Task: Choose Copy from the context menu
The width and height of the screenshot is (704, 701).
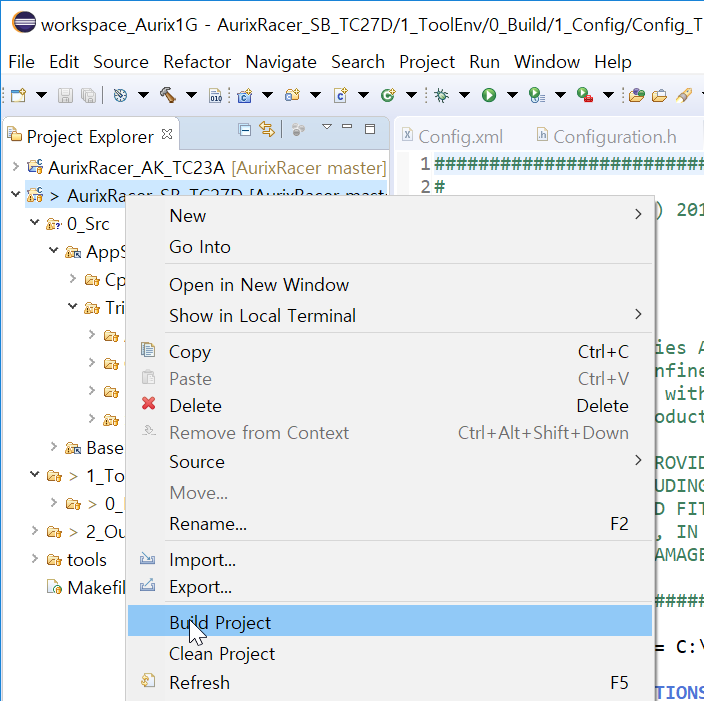Action: pyautogui.click(x=390, y=352)
